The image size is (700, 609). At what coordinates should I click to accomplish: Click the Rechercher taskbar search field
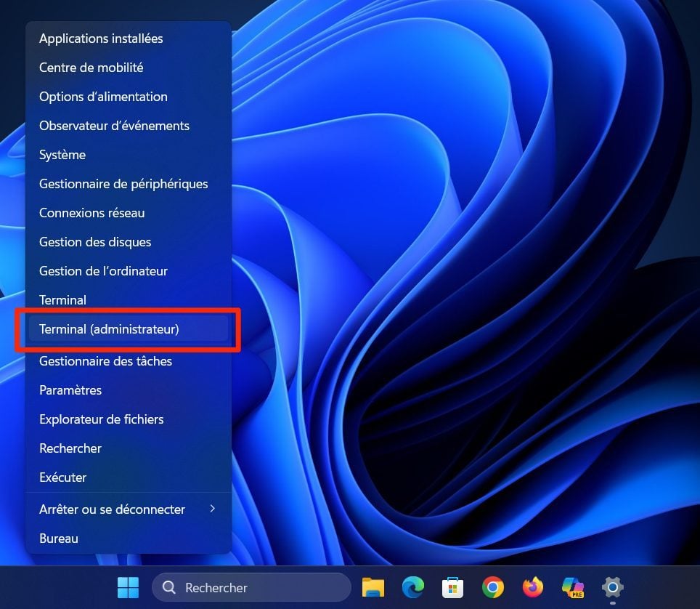coord(251,587)
